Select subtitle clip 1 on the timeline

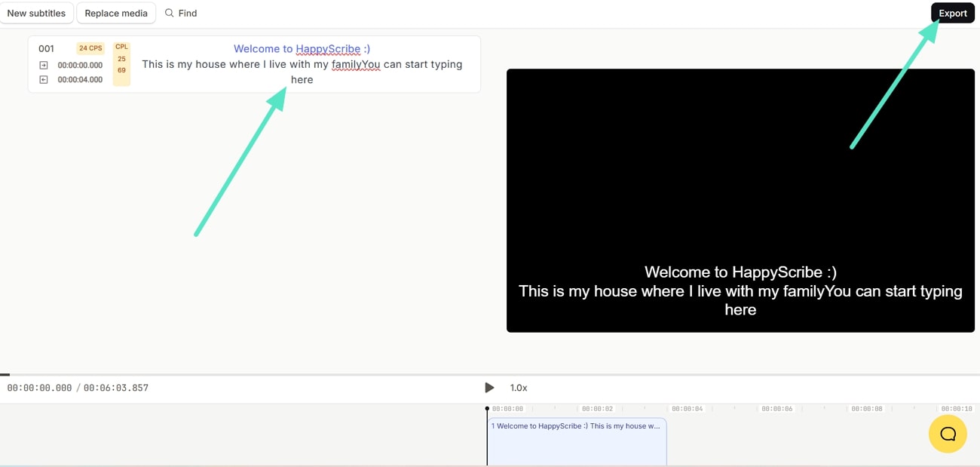pos(577,441)
